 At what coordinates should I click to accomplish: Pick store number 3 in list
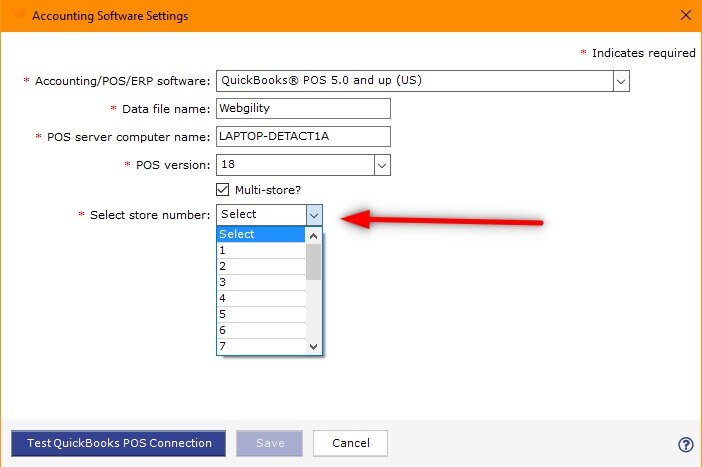262,282
